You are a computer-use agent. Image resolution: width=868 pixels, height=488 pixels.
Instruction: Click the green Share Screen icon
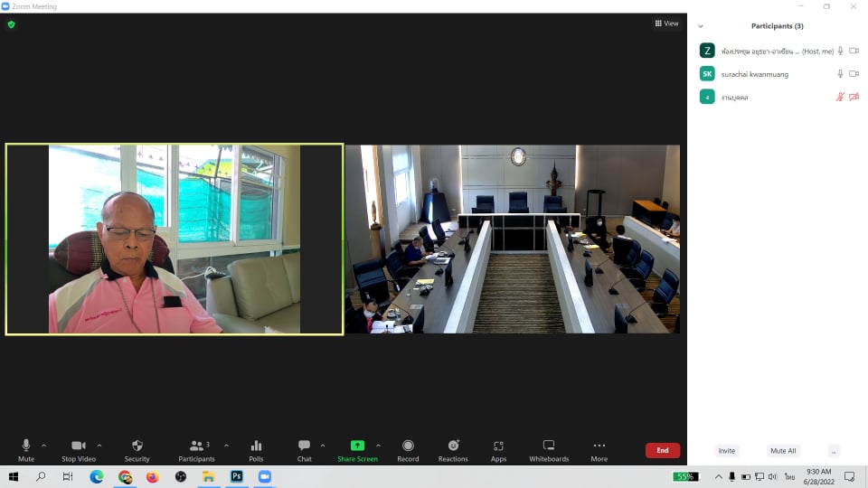(x=357, y=446)
